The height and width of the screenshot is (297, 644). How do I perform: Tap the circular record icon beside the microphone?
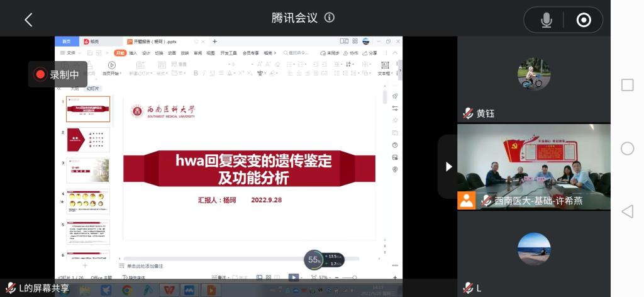coord(584,20)
